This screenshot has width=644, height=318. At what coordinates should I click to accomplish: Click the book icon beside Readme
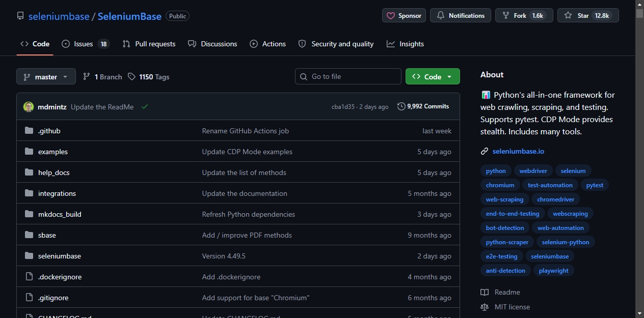485,292
